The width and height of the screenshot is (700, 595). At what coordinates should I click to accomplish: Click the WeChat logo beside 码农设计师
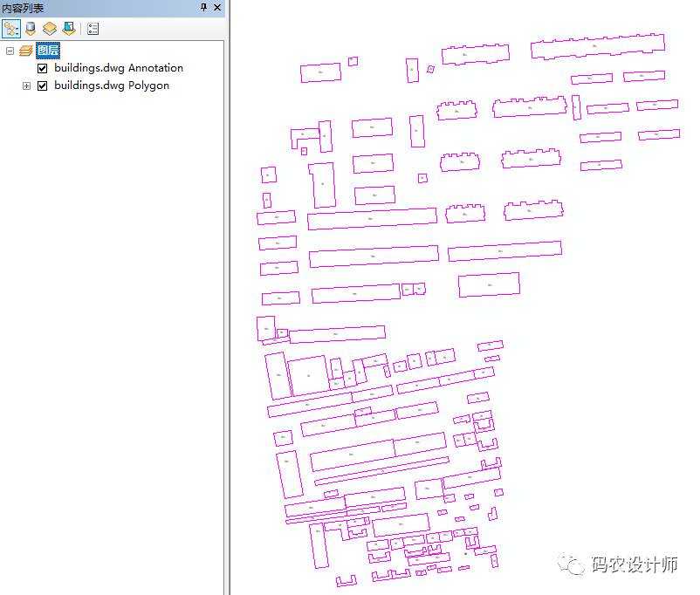(573, 564)
